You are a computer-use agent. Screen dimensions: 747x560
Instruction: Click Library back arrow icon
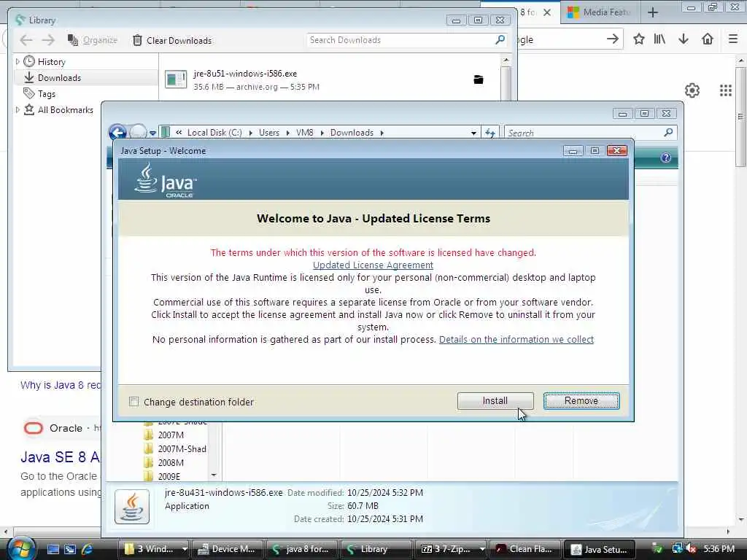(x=26, y=41)
